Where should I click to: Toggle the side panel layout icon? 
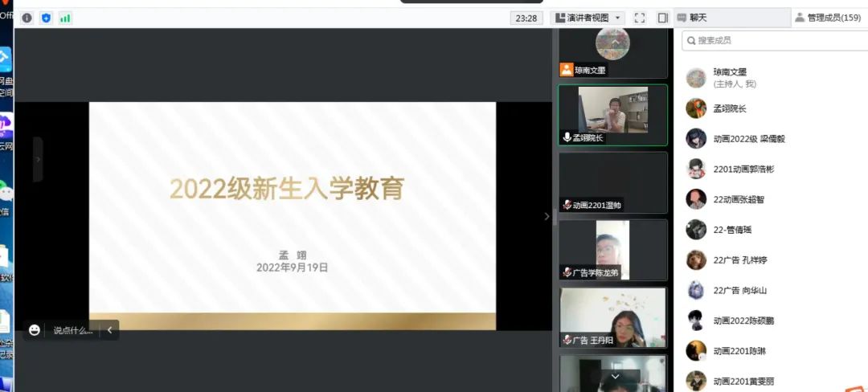663,18
